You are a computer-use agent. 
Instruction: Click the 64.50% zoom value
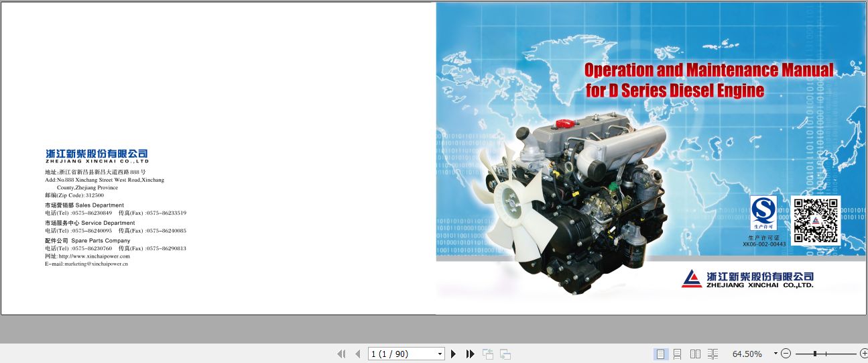[x=747, y=354]
